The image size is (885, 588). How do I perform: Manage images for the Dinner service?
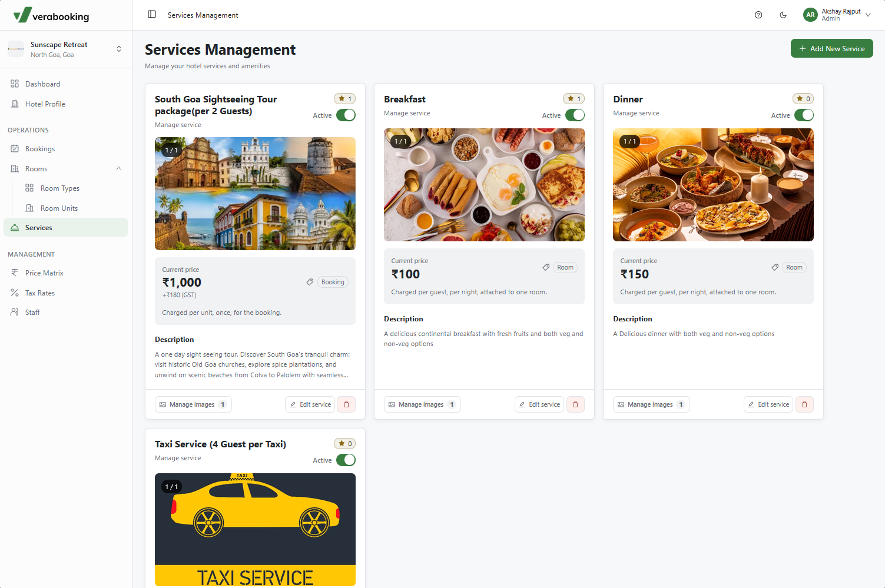point(651,404)
